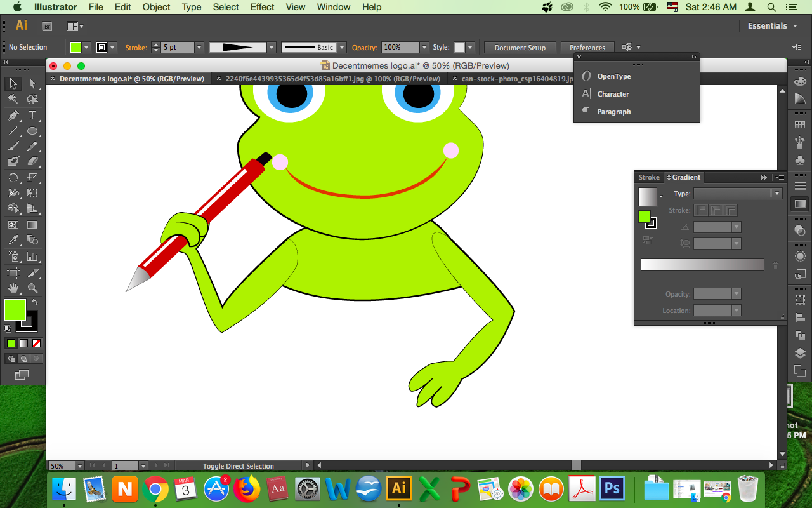Select the Mesh tool
This screenshot has width=812, height=508.
(x=13, y=225)
